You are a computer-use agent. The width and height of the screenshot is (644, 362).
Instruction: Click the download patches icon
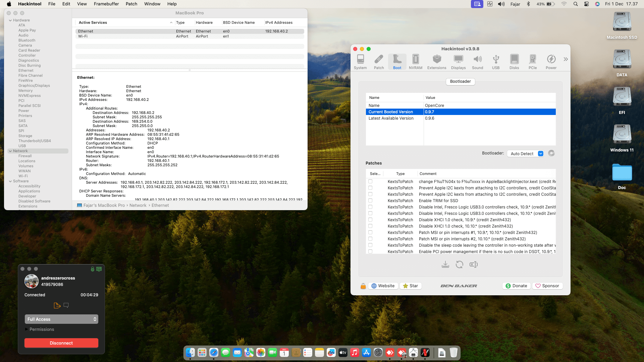pyautogui.click(x=445, y=264)
